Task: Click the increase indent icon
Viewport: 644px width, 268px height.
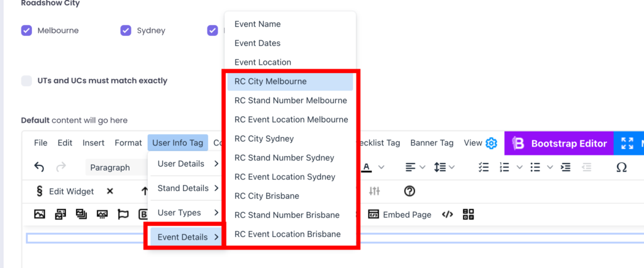Action: point(566,167)
